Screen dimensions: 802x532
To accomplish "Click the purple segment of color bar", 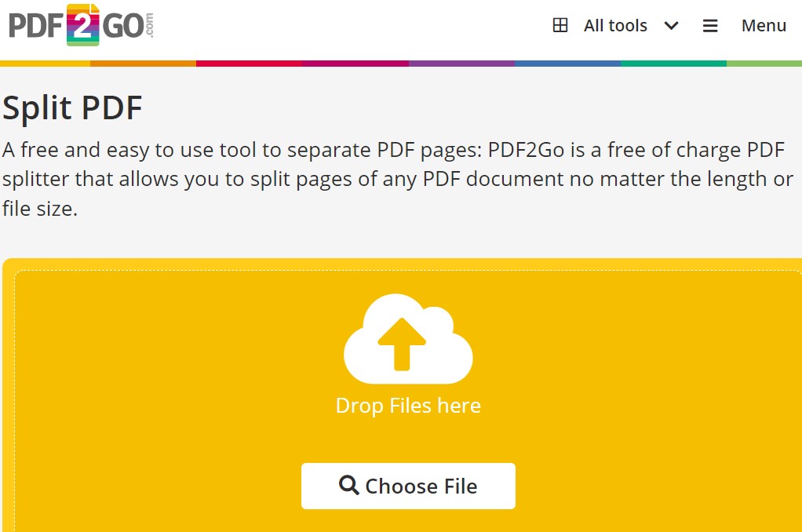I will (461, 64).
